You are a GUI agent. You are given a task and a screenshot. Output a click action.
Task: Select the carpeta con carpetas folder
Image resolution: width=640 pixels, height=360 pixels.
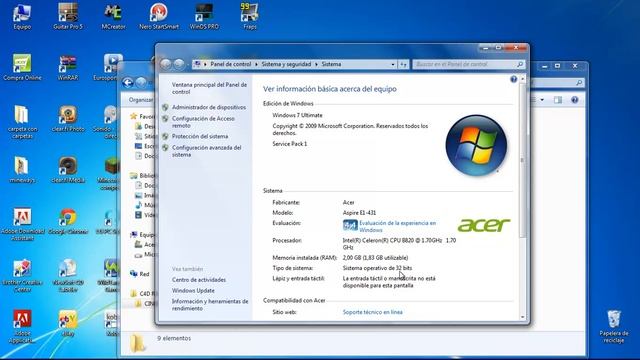[22, 122]
